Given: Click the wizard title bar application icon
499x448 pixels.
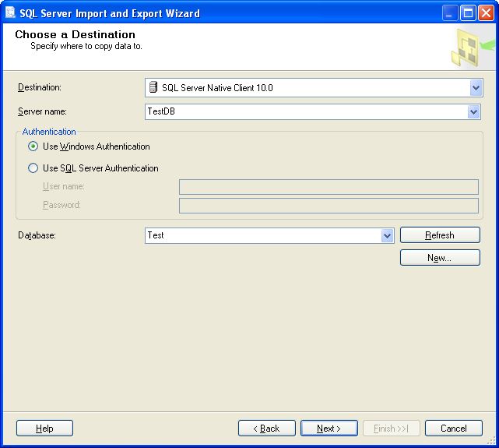Looking at the screenshot, I should 10,12.
